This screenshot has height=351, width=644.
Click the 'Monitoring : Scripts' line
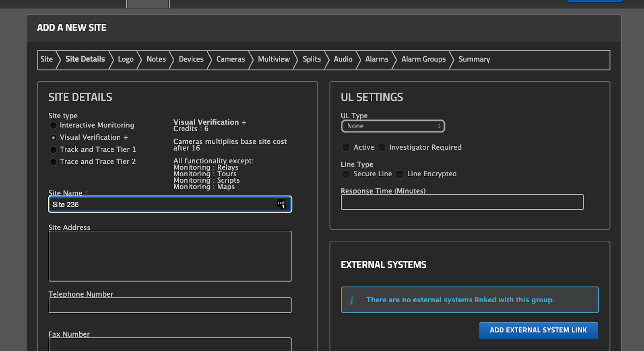tap(206, 180)
